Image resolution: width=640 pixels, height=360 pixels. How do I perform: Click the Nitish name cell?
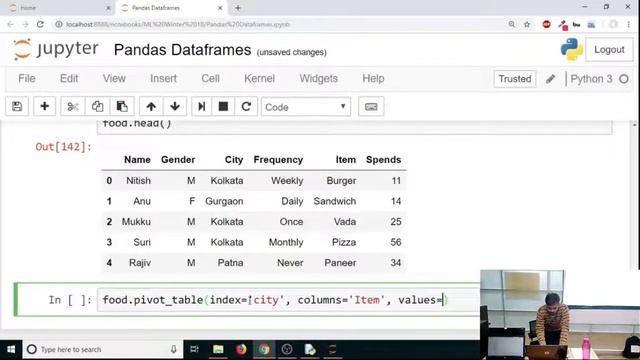click(138, 180)
